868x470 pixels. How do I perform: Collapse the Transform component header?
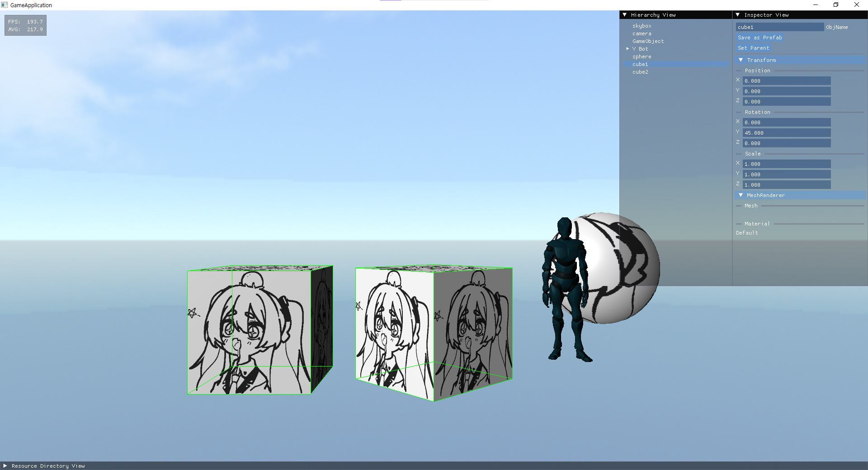point(800,60)
